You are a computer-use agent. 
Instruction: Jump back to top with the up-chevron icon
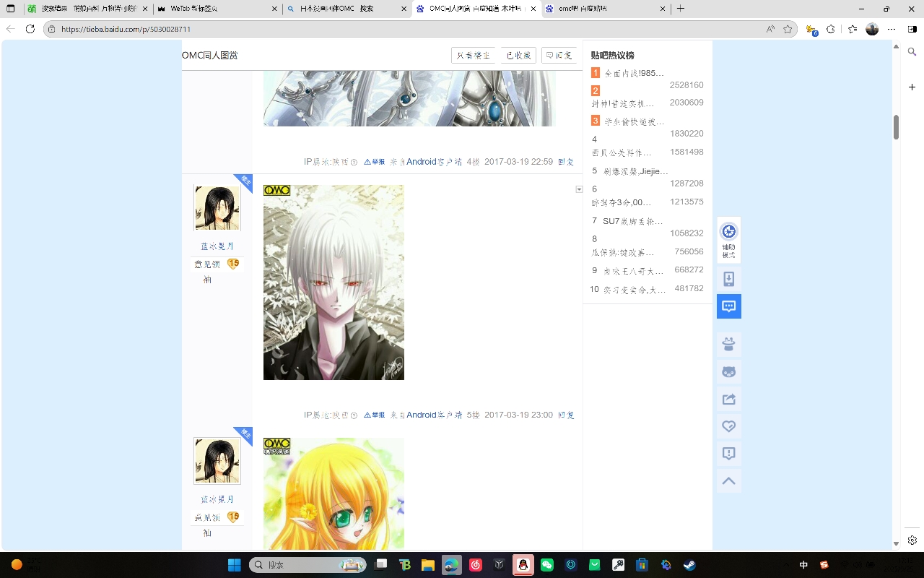[x=729, y=481]
